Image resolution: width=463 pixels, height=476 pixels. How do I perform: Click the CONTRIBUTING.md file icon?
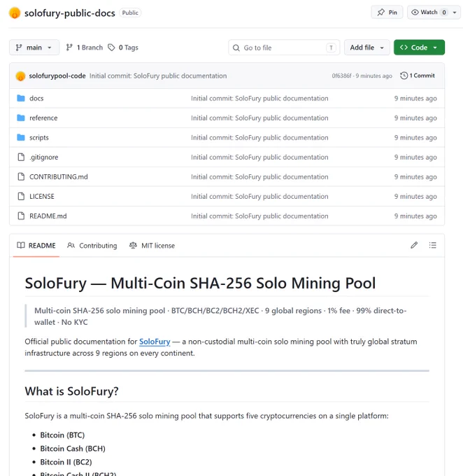coord(21,176)
